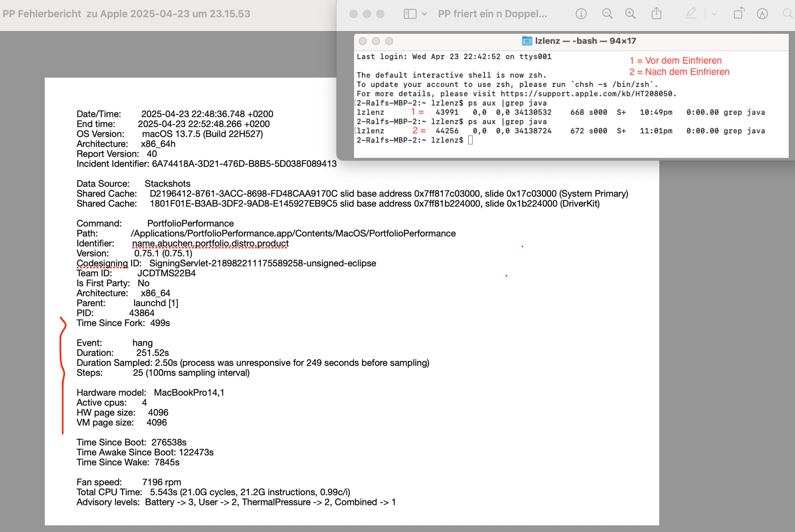795x532 pixels.
Task: Click the Terminal prompt cursor box
Action: (470, 140)
